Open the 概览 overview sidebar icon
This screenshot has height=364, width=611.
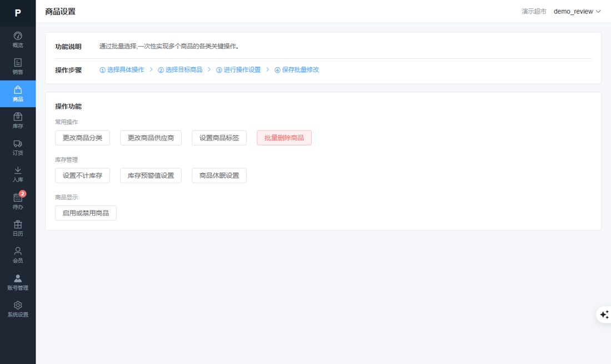pos(18,40)
